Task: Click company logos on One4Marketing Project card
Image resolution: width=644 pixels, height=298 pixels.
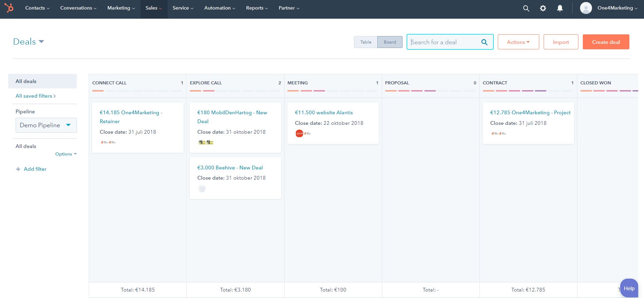Action: (x=498, y=133)
